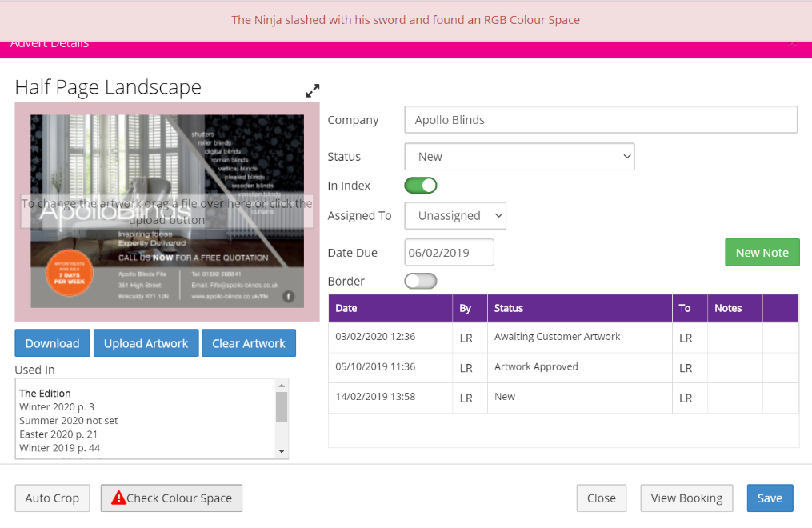Click the Close button

point(602,498)
